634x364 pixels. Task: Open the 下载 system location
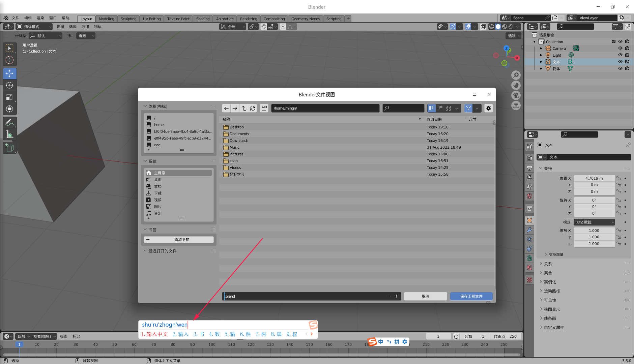[179, 193]
